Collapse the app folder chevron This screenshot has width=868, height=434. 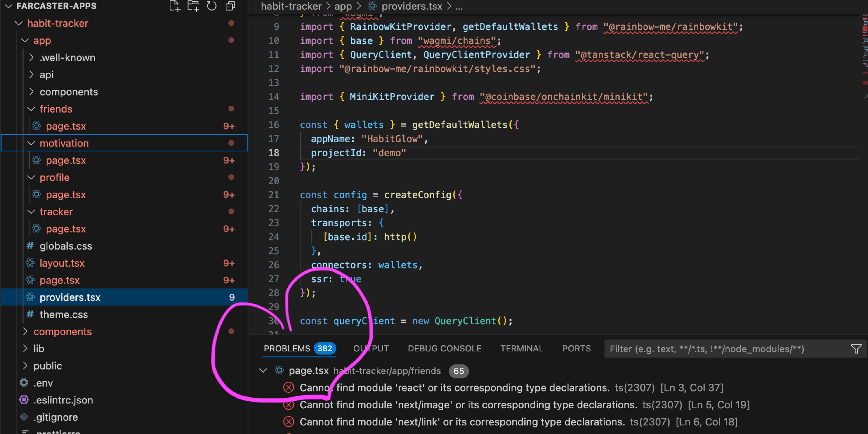25,40
